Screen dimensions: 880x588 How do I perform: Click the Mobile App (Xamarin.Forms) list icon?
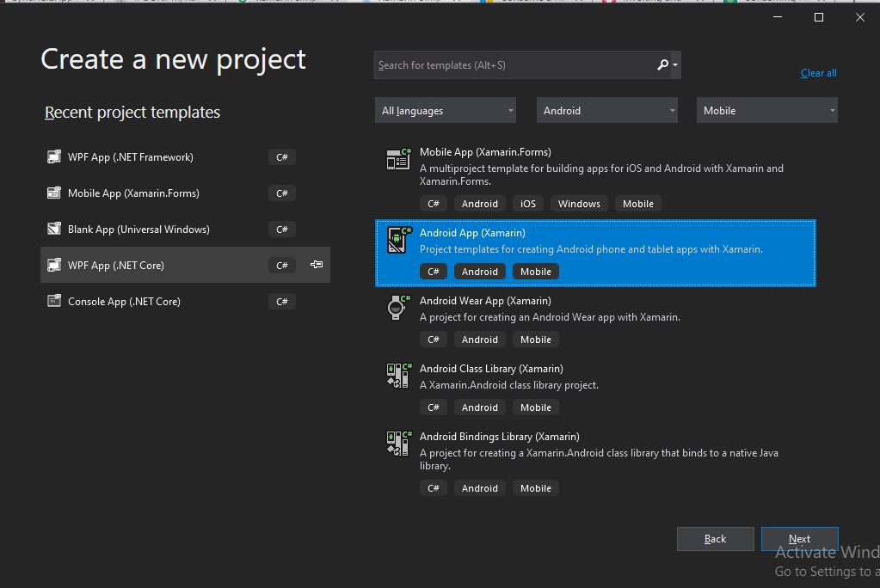(398, 159)
